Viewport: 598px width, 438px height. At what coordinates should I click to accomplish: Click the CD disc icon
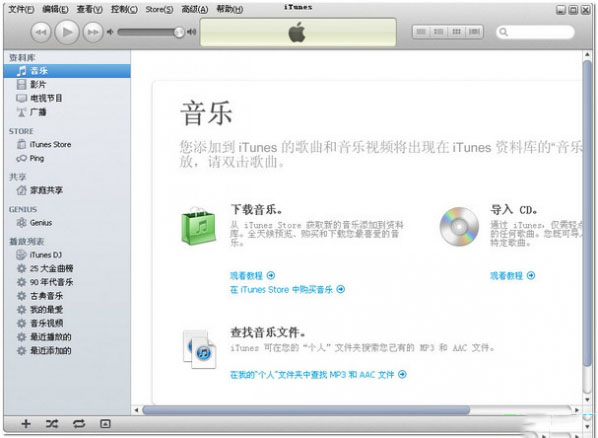[459, 227]
